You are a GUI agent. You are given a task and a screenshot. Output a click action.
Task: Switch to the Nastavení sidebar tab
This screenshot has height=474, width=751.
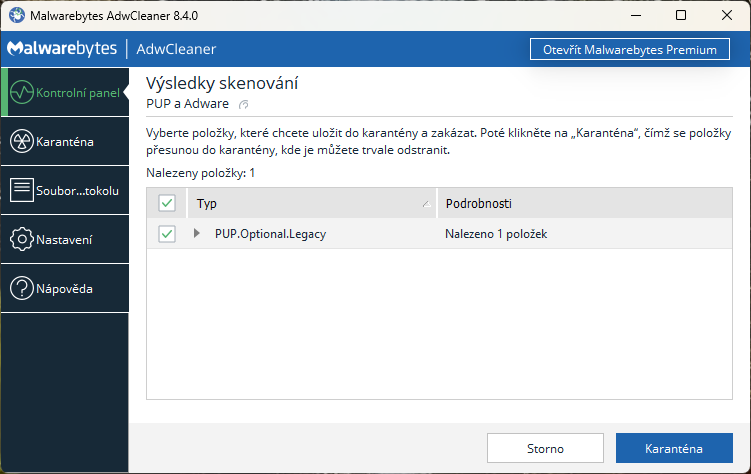[64, 239]
